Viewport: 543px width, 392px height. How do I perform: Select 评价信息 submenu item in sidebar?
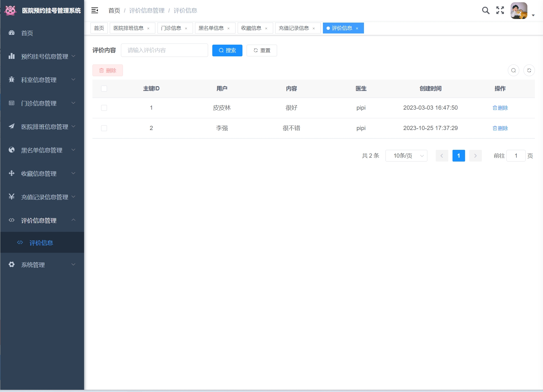[x=41, y=243]
